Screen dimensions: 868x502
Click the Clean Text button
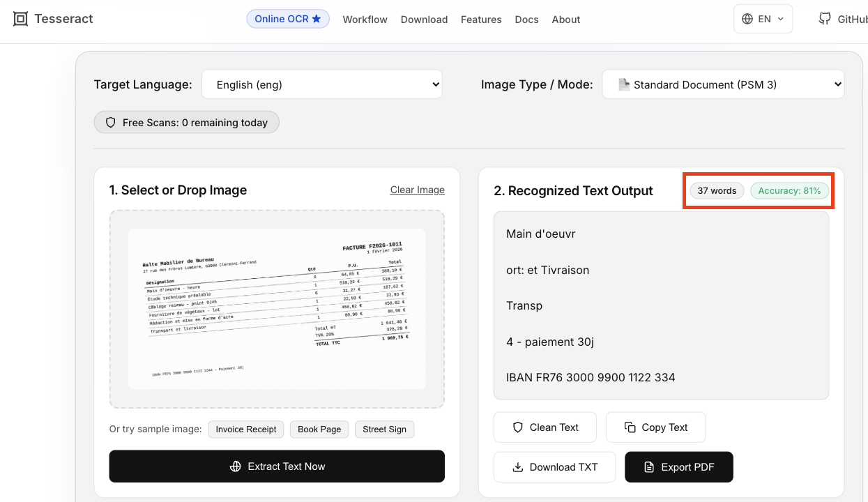(545, 427)
